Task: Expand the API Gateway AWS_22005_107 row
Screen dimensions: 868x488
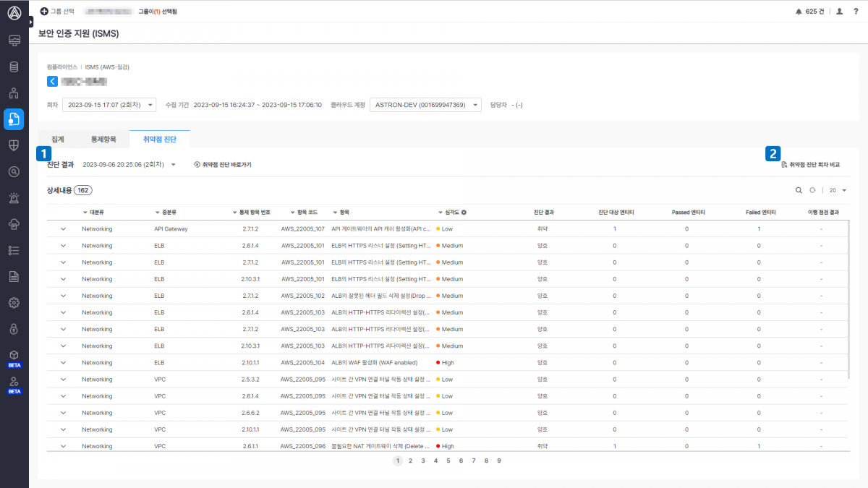Action: [x=63, y=229]
